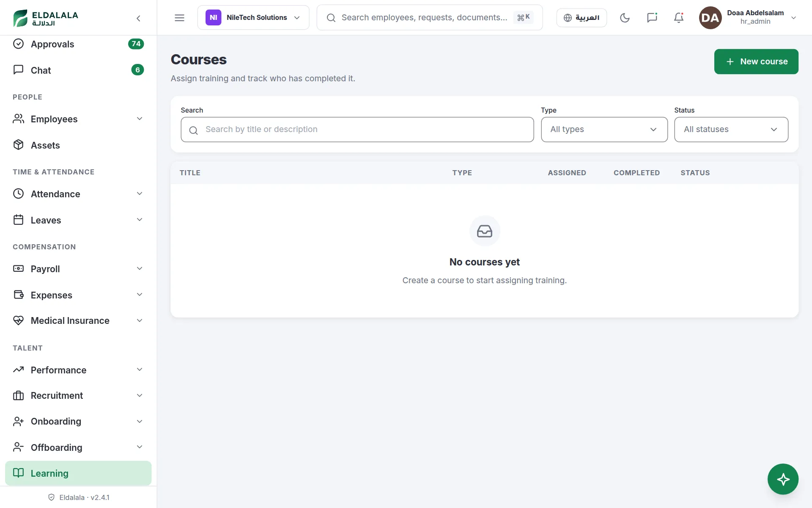Expand the Employees menu chevron
The height and width of the screenshot is (508, 812).
[140, 119]
